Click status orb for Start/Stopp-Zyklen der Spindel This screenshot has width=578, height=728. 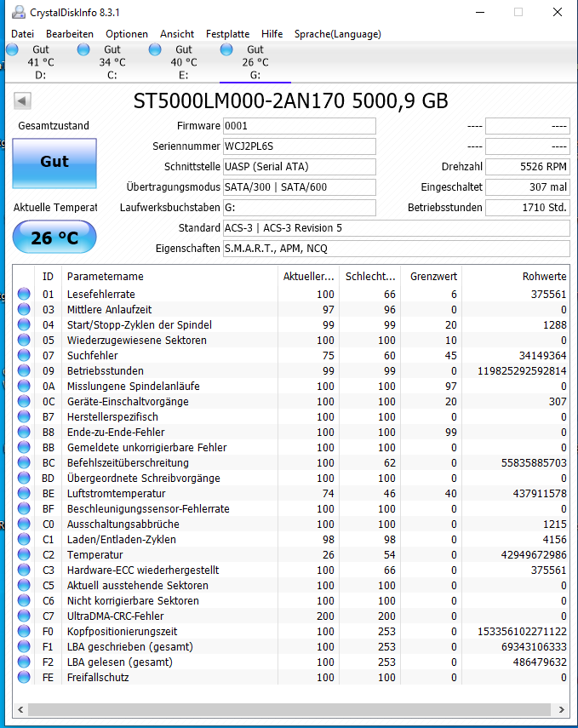(x=24, y=324)
